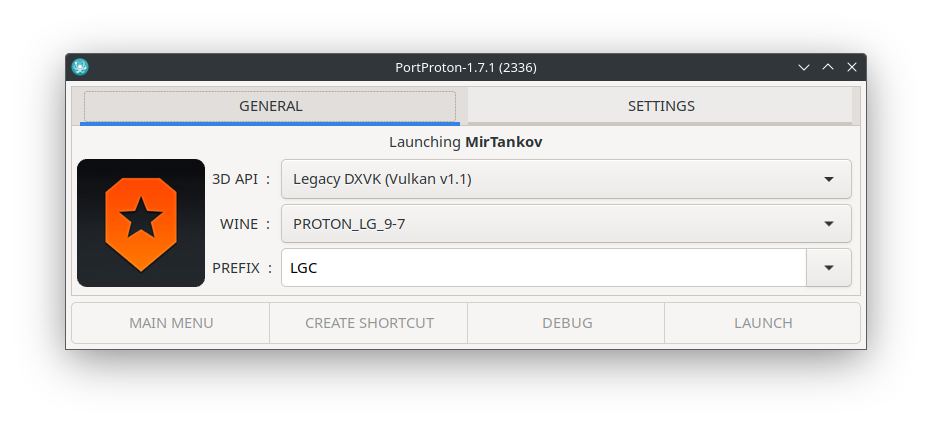Click the PortProton app icon in title bar
The image size is (932, 427).
point(81,67)
